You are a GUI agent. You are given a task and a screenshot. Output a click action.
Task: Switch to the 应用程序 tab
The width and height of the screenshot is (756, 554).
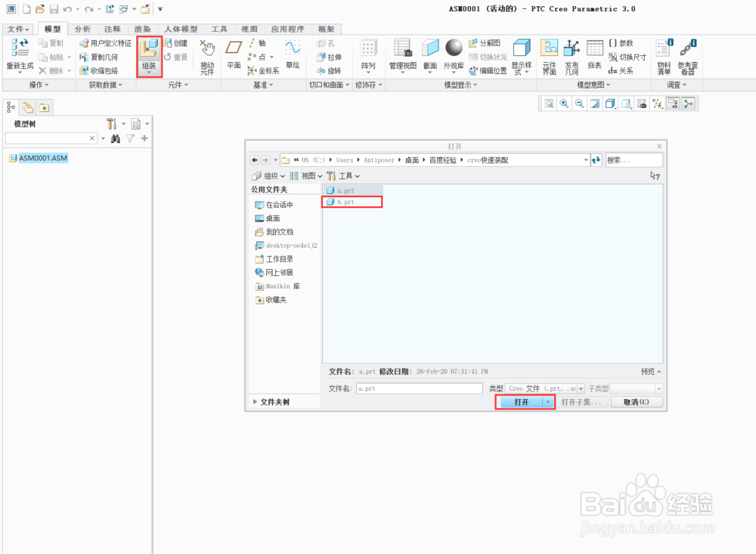tap(287, 29)
